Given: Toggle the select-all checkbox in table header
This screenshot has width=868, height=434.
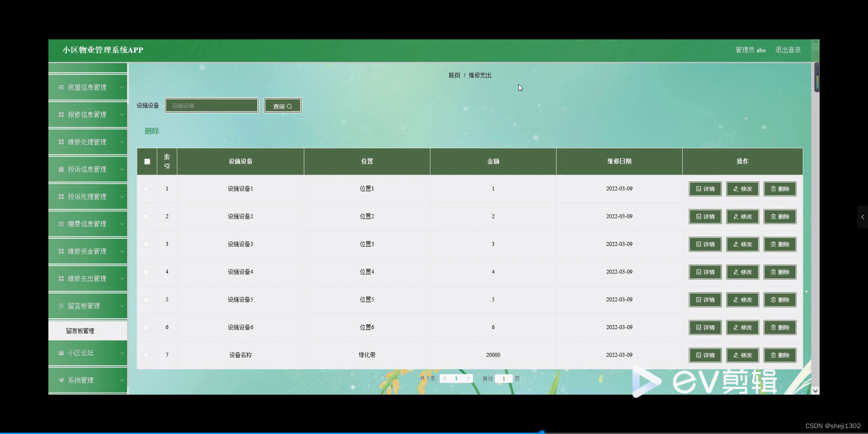Looking at the screenshot, I should click(x=146, y=161).
